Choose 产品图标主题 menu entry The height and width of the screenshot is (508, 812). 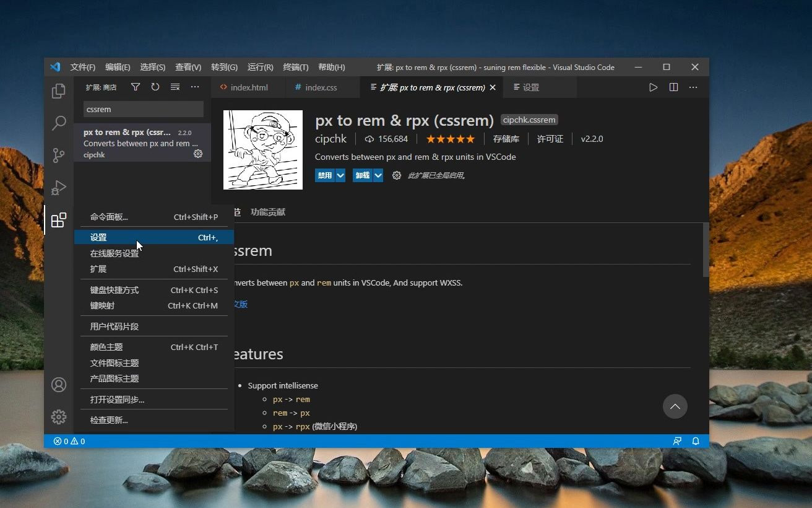pyautogui.click(x=154, y=379)
